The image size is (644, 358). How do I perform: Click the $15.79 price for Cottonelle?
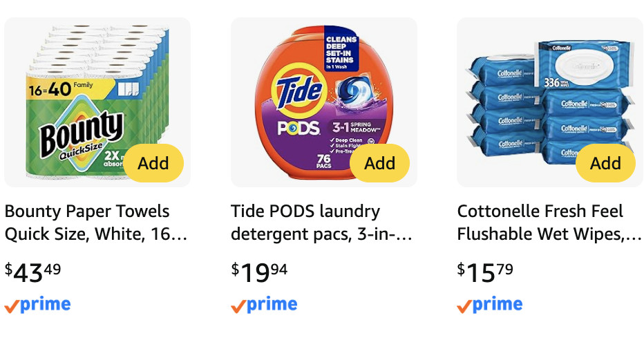pos(485,272)
